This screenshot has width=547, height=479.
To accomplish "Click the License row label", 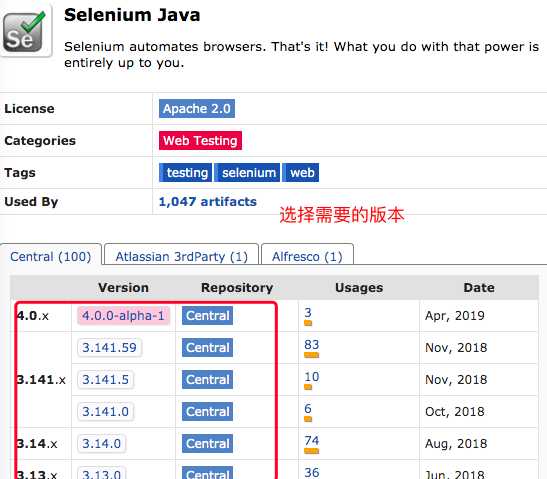I will (29, 109).
